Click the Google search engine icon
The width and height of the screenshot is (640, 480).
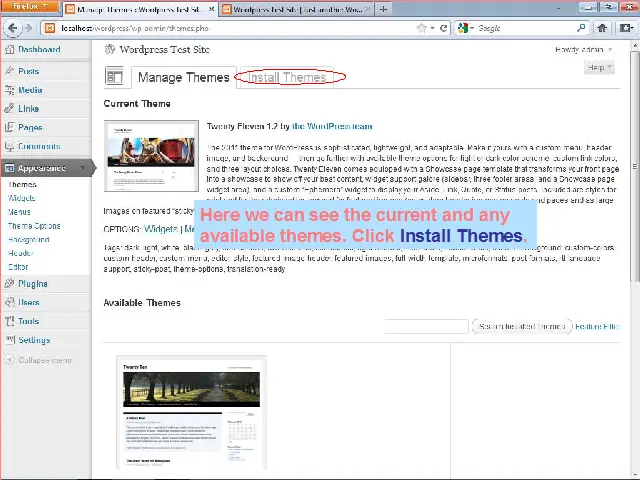point(463,28)
